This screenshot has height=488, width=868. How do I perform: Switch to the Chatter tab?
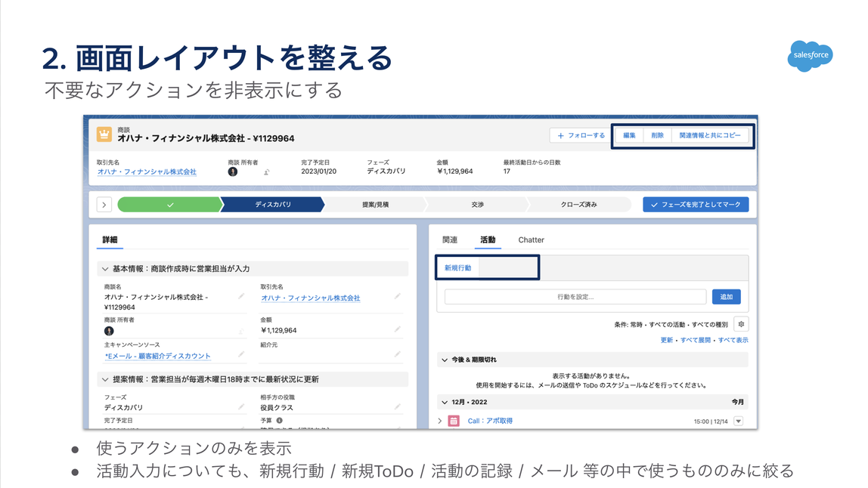[531, 239]
